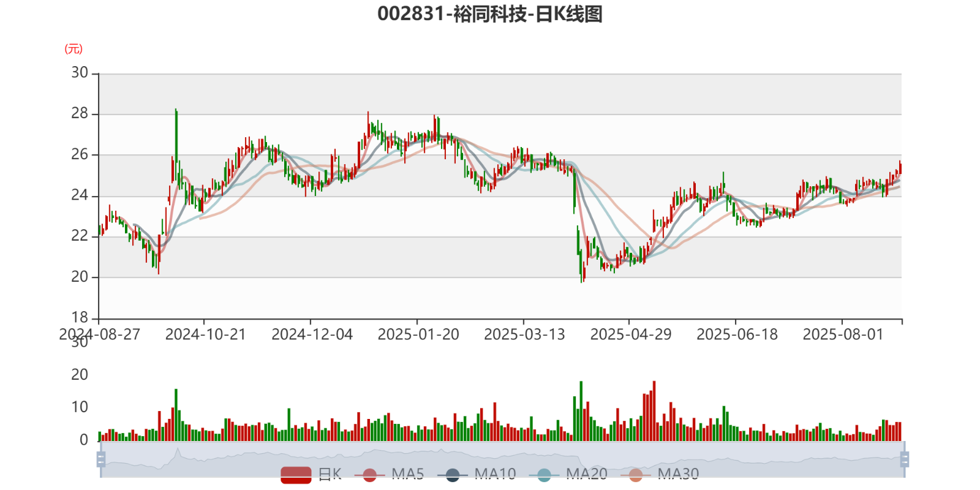
Task: Click the 2024-12-04 date axis label
Action: point(312,334)
